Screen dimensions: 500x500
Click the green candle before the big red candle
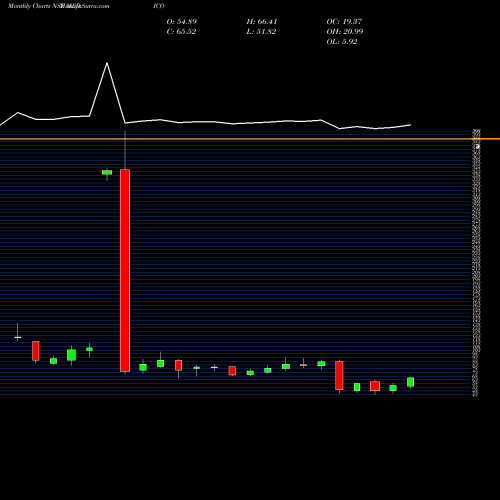tap(107, 172)
